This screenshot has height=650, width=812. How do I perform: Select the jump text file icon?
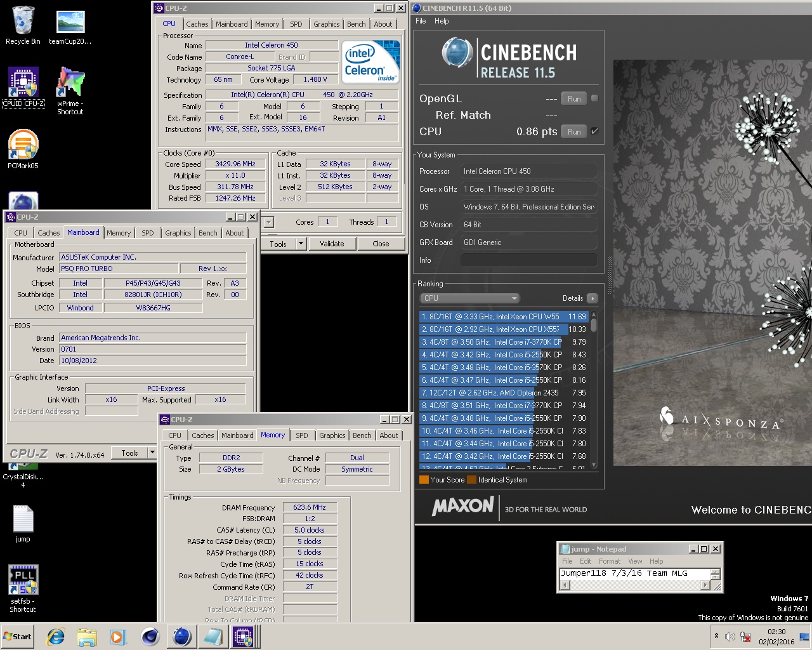point(23,524)
